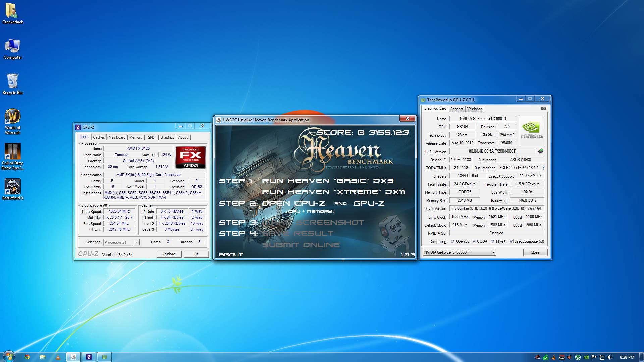
Task: Click Run Heaven "Xtreme" DX11
Action: tap(333, 192)
